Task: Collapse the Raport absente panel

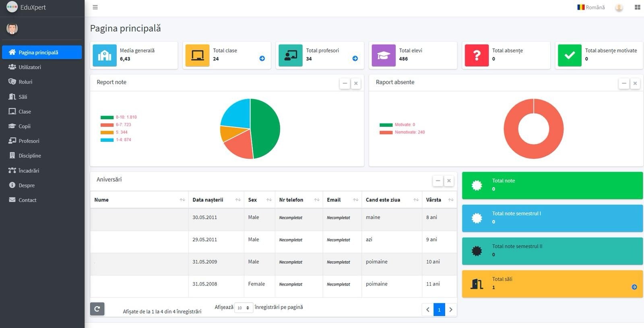Action: click(x=623, y=83)
